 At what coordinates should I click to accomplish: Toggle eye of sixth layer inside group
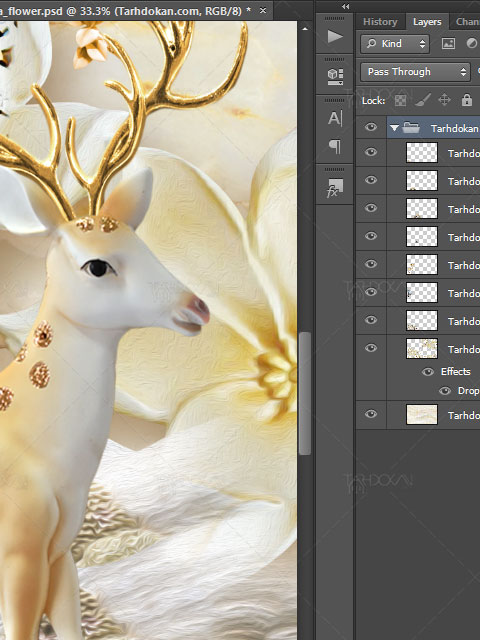(371, 292)
